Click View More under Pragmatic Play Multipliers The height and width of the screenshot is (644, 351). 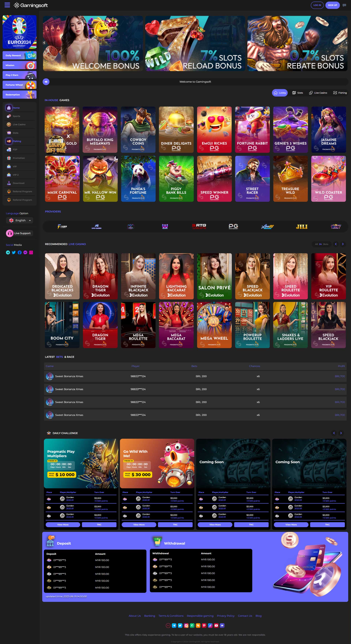click(63, 525)
